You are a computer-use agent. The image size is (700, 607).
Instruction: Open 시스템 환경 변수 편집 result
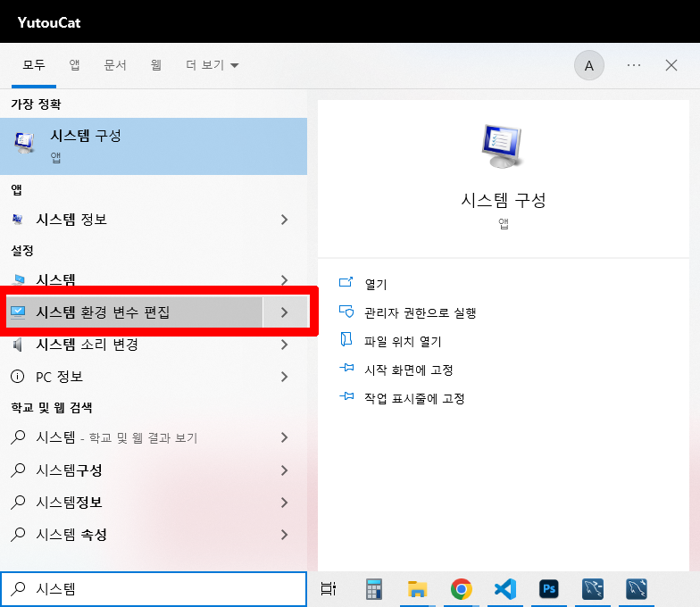point(134,312)
